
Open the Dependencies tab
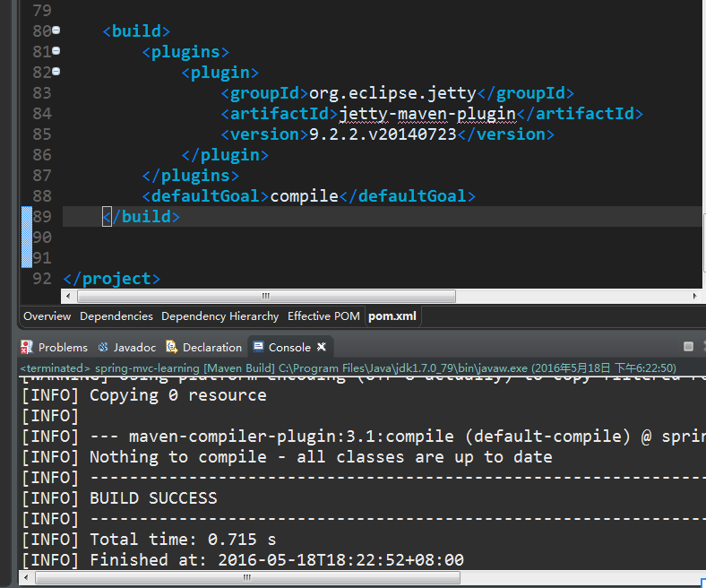pyautogui.click(x=116, y=316)
